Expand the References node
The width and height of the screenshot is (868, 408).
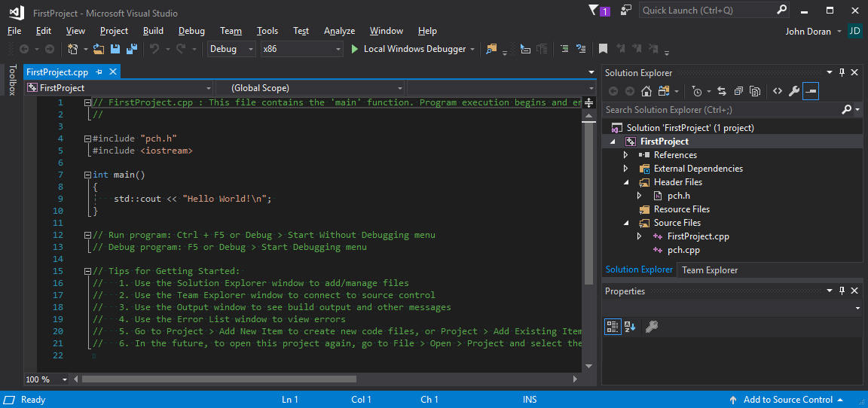(626, 155)
